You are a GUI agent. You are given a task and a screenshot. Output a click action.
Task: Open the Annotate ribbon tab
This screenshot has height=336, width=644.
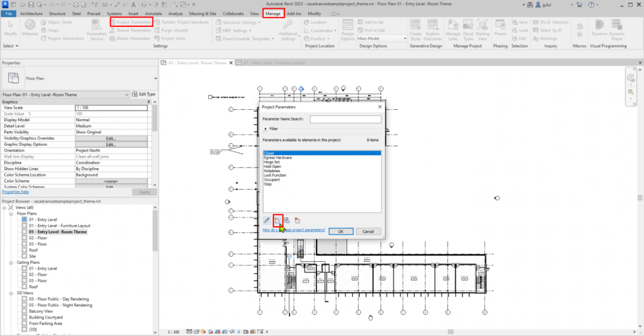[153, 14]
